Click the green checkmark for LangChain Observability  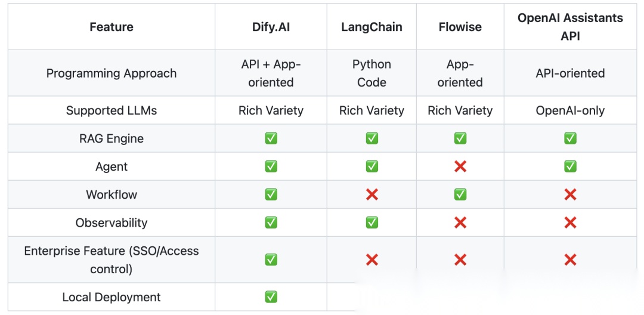(371, 223)
